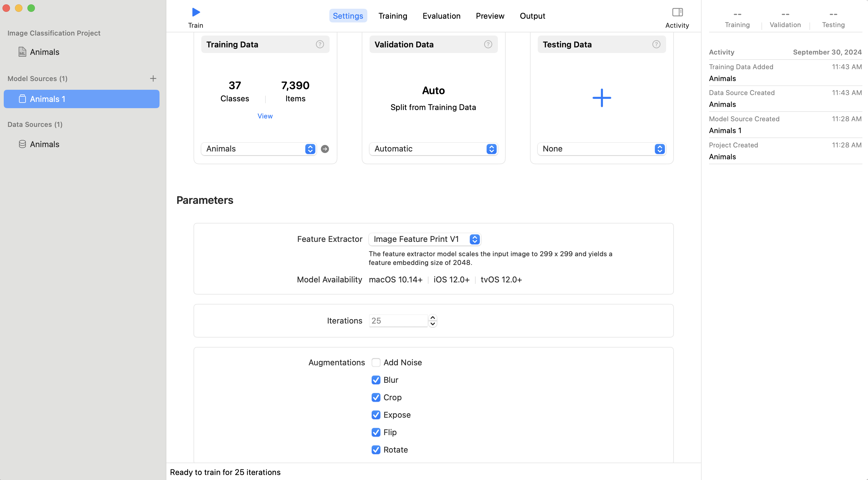Open the Automatic validation data dropdown
868x480 pixels.
click(433, 149)
